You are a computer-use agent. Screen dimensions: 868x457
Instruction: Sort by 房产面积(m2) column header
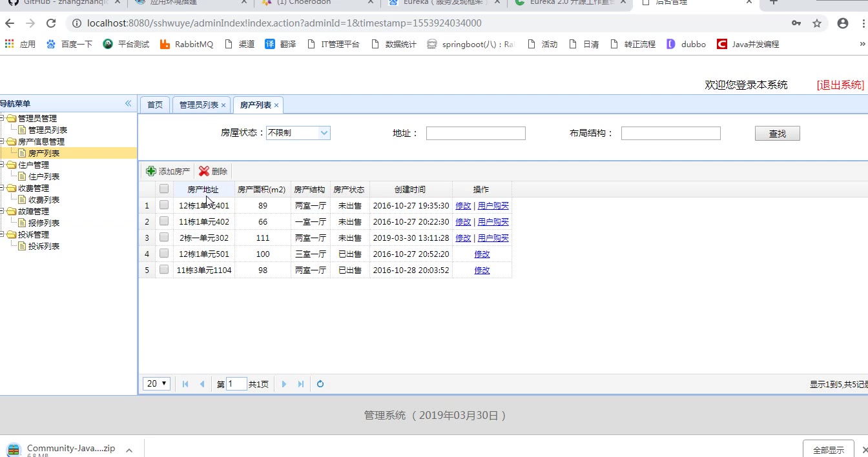tap(262, 189)
